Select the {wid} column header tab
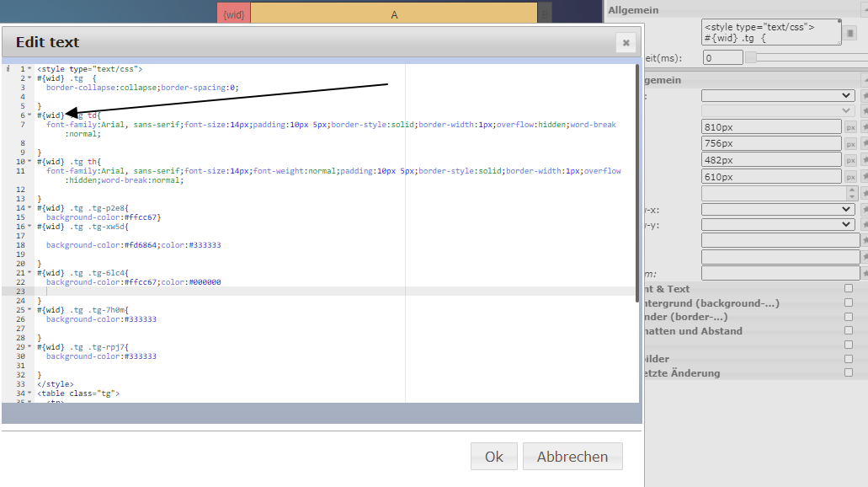Image resolution: width=868 pixels, height=487 pixels. [x=233, y=14]
